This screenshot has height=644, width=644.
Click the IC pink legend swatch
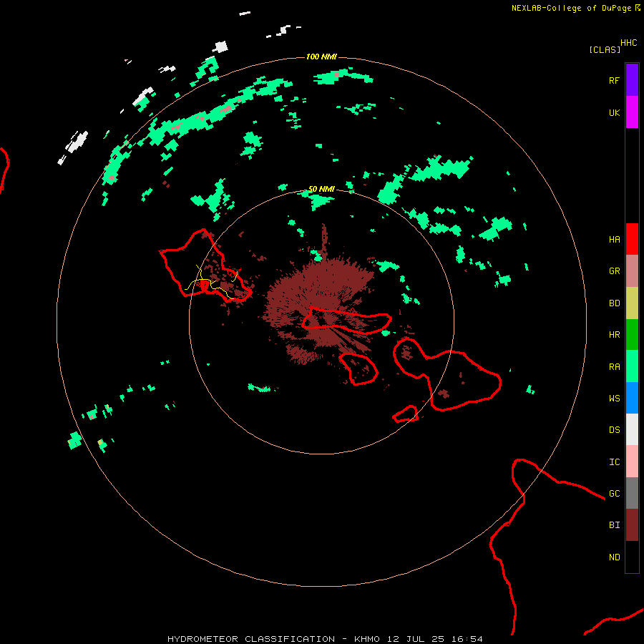tap(632, 462)
